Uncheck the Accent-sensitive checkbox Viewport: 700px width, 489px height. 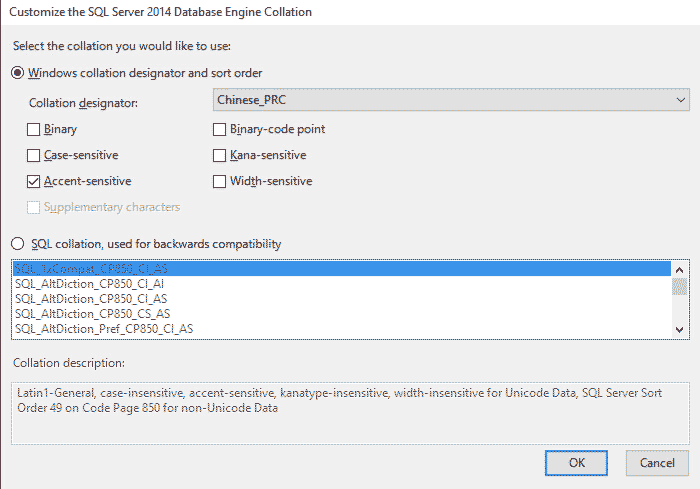click(x=34, y=181)
